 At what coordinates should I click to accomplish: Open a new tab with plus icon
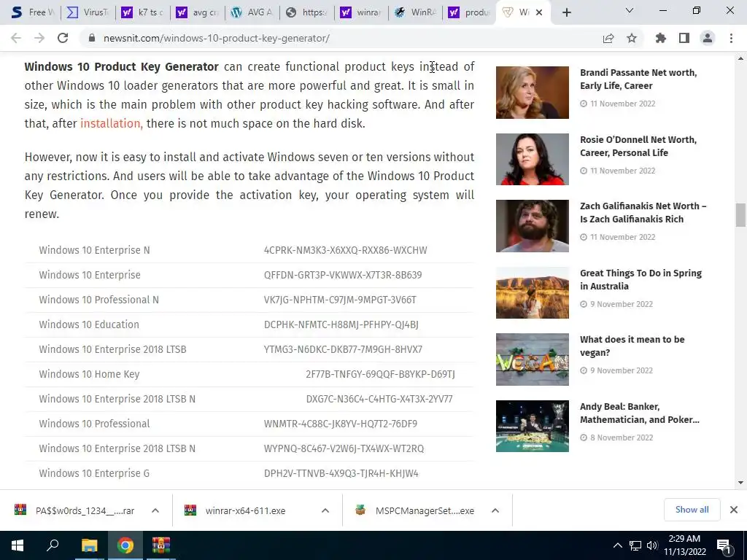point(566,13)
